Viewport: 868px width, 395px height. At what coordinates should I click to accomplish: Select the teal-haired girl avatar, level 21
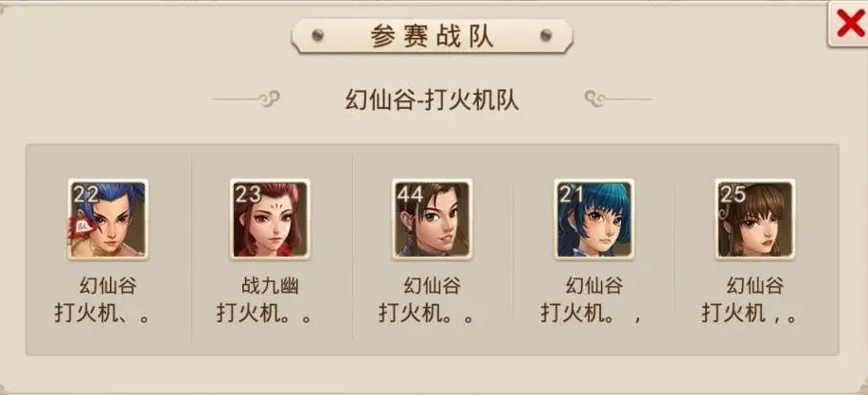pyautogui.click(x=594, y=220)
